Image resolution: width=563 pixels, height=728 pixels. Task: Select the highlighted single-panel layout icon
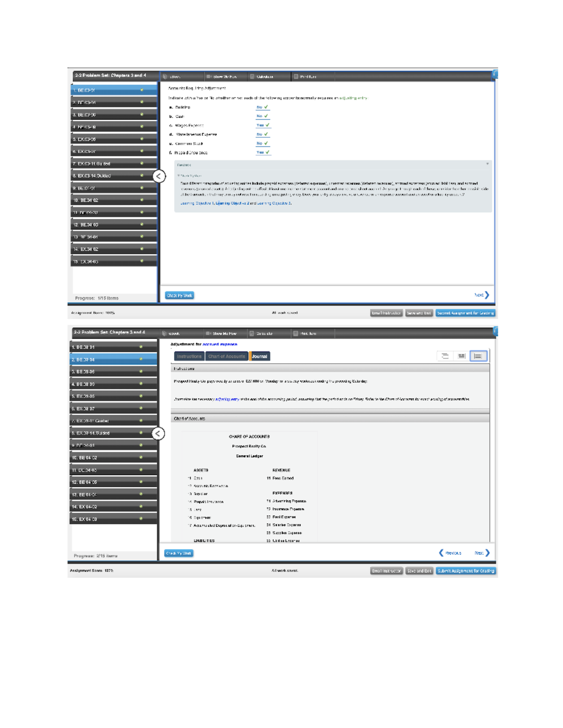(x=478, y=356)
